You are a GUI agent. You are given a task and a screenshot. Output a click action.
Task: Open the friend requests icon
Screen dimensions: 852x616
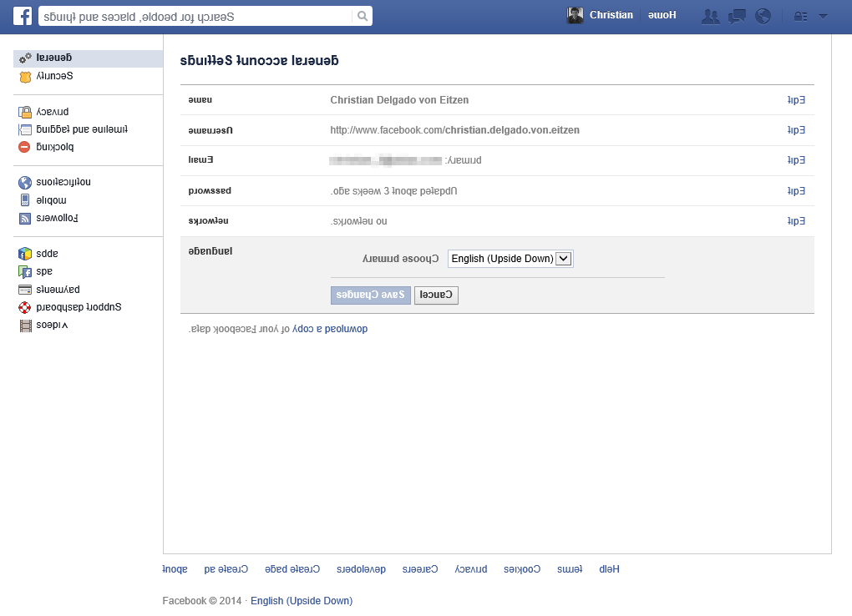point(710,17)
